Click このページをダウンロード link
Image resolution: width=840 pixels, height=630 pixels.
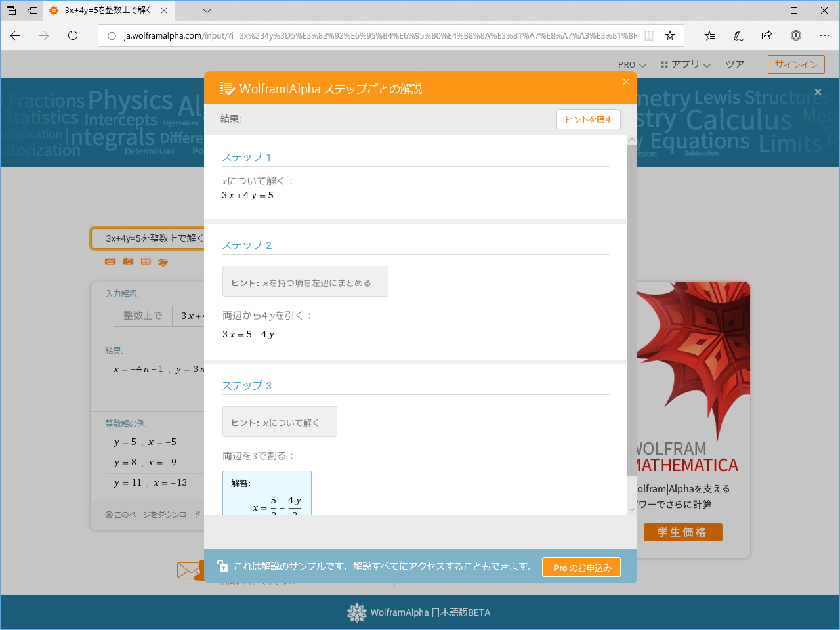click(153, 514)
